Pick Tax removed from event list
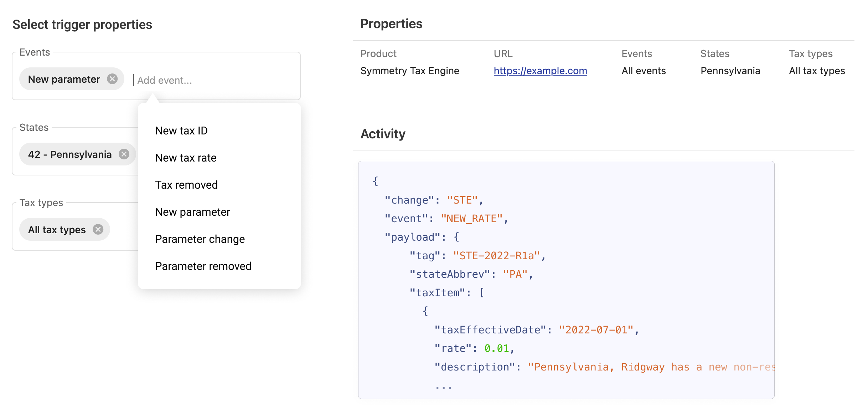This screenshot has height=414, width=868. pyautogui.click(x=186, y=185)
